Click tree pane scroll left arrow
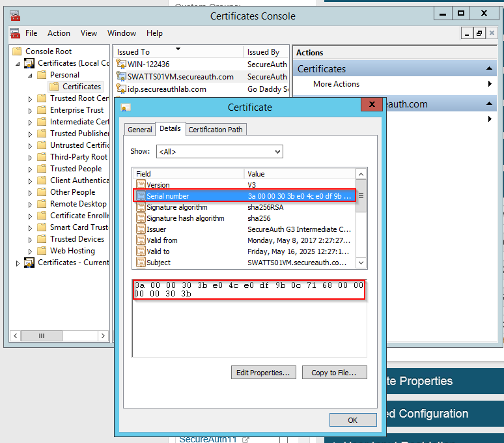This screenshot has width=504, height=443. click(16, 336)
